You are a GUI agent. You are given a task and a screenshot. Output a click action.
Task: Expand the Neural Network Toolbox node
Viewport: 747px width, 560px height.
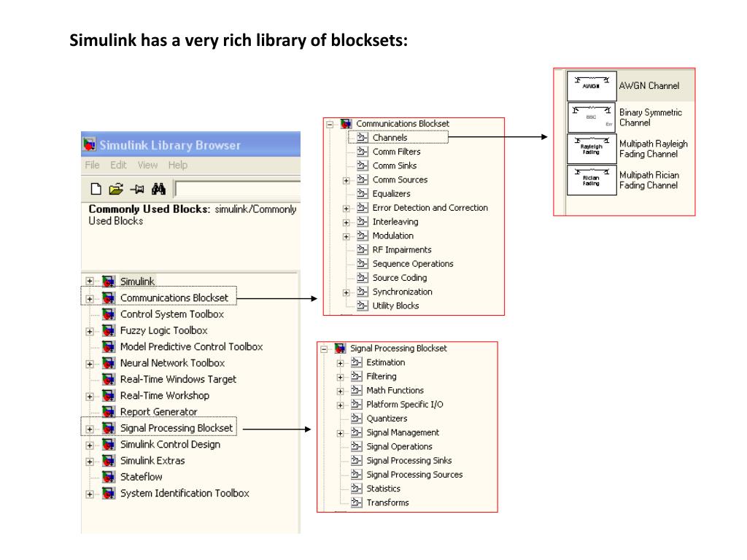tap(90, 364)
